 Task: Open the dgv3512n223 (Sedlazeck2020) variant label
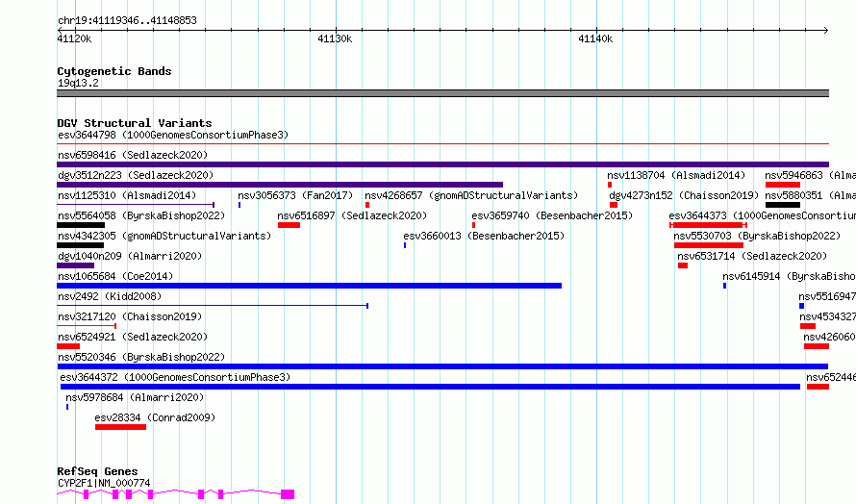(136, 175)
